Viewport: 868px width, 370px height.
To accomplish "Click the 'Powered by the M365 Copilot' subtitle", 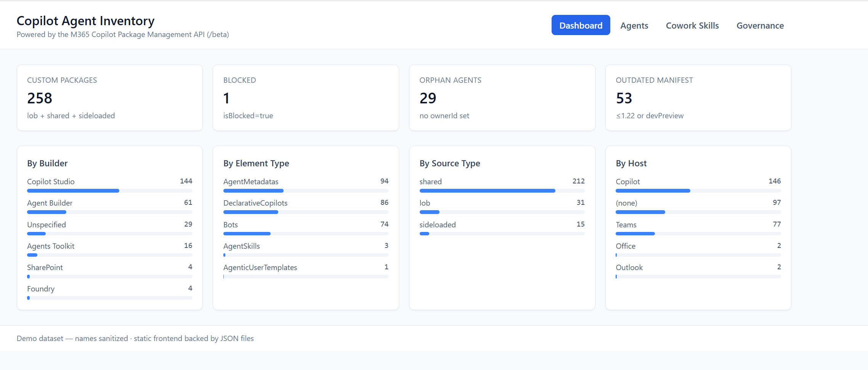I will point(123,34).
